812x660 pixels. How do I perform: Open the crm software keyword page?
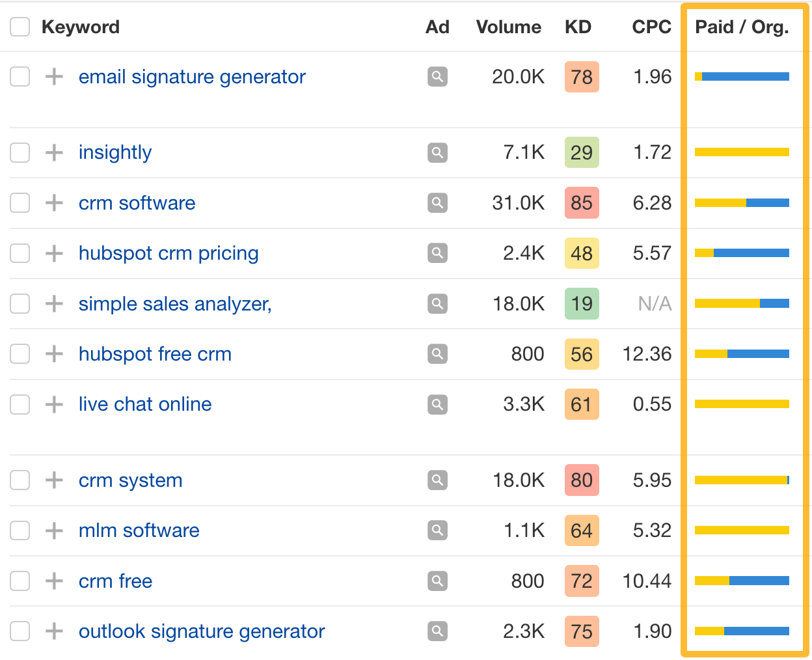(x=137, y=202)
